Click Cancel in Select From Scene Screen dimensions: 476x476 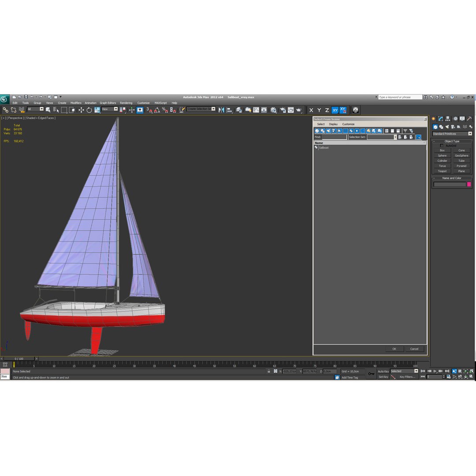(x=414, y=349)
